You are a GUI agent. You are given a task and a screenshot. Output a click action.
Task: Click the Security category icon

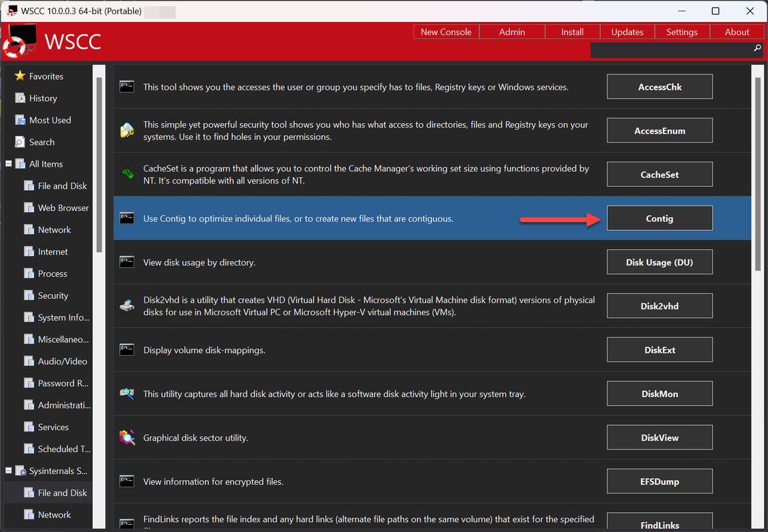29,295
